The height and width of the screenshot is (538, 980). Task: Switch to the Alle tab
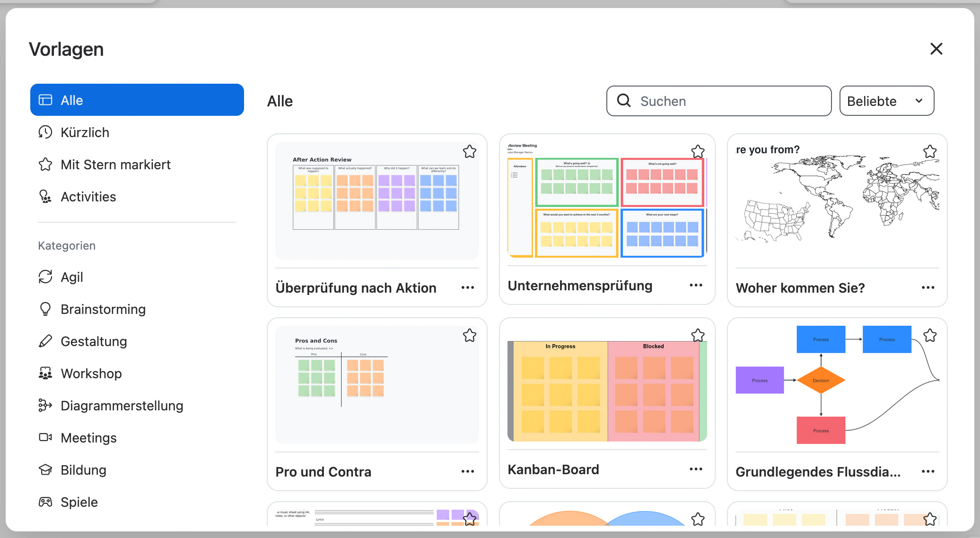click(137, 100)
